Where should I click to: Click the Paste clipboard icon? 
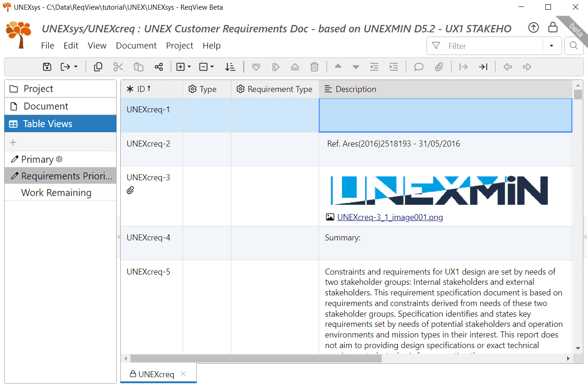click(x=139, y=67)
